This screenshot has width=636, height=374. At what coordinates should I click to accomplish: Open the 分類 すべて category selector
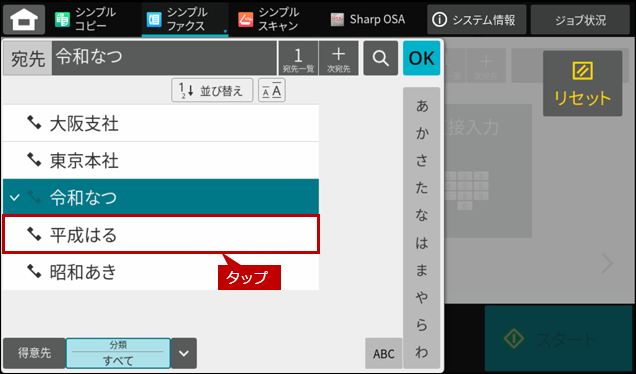click(118, 353)
